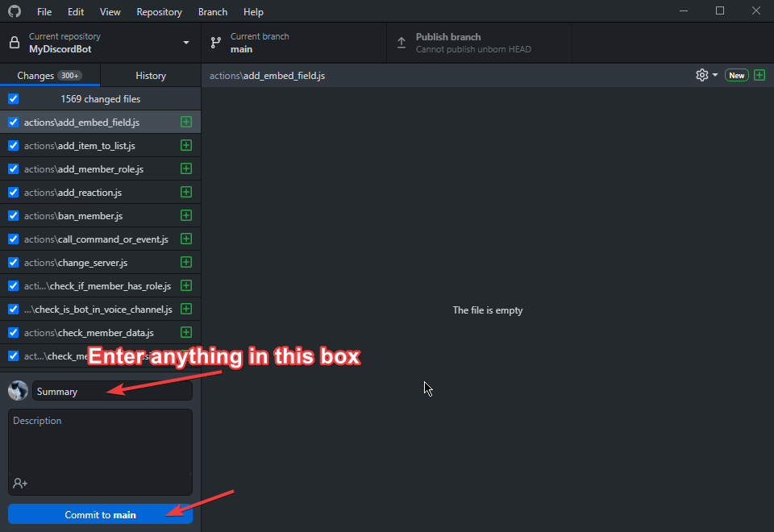Screen dimensions: 774x532
Task: Click the added status icon for check_member_data.js
Action: (186, 332)
